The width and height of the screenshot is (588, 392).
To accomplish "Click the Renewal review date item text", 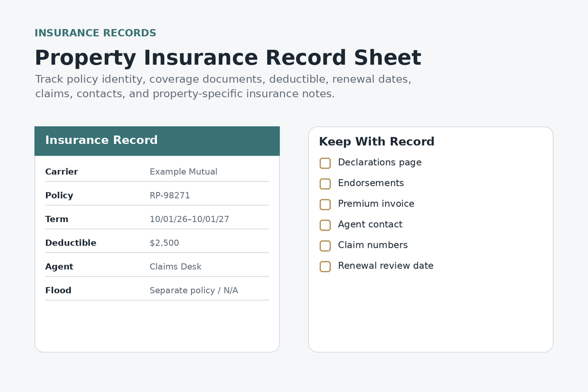I will coord(385,266).
